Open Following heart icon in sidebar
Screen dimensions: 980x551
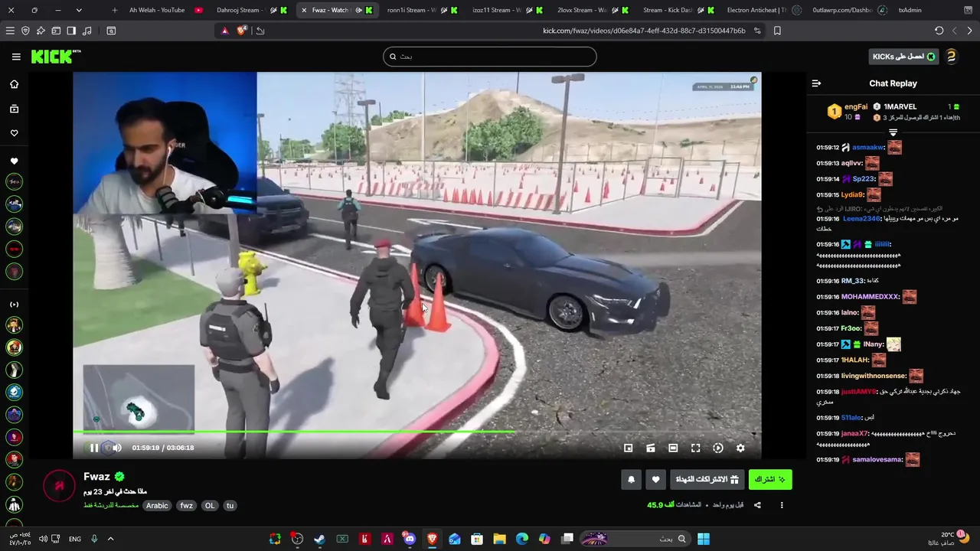[x=14, y=133]
